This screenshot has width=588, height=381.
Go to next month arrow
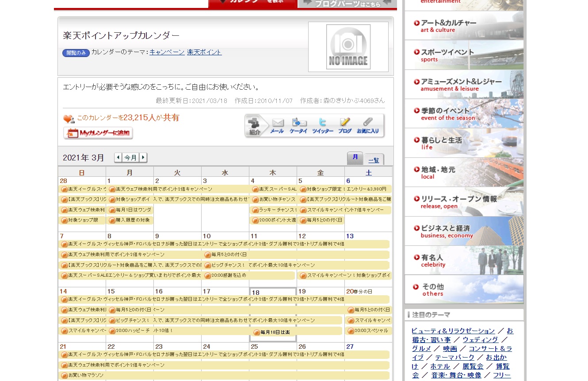click(143, 158)
